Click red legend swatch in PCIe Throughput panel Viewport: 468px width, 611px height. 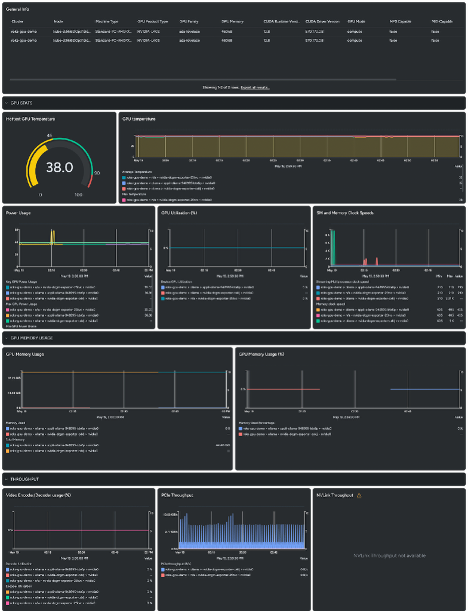click(163, 575)
